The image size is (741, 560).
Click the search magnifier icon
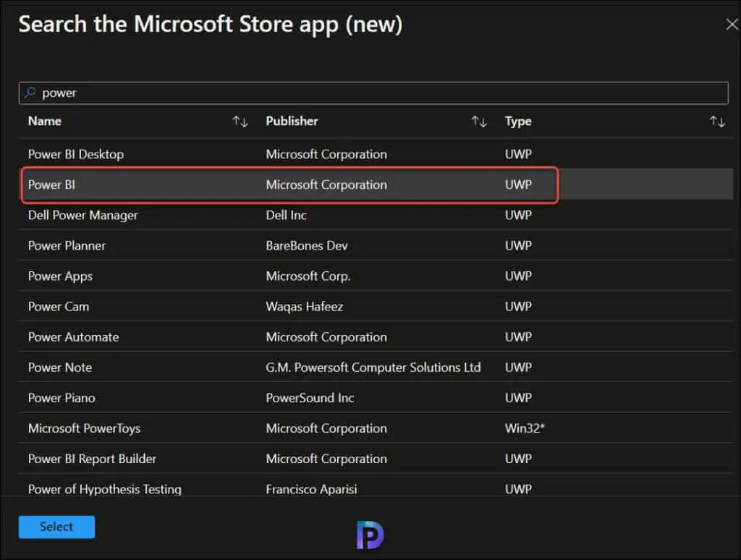(30, 92)
